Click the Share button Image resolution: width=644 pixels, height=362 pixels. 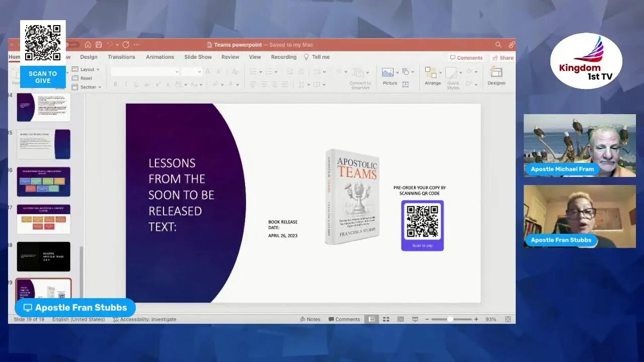click(x=503, y=58)
